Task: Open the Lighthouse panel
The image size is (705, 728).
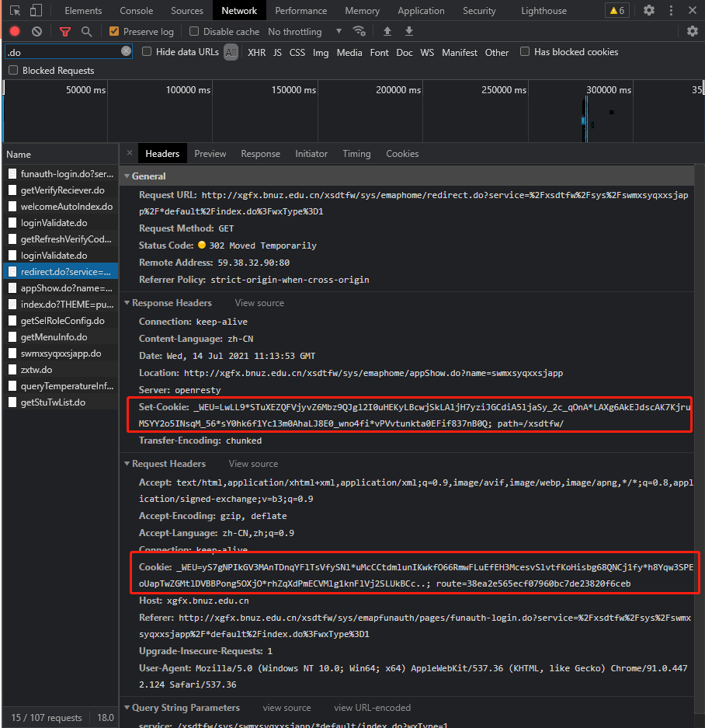Action: click(x=544, y=10)
